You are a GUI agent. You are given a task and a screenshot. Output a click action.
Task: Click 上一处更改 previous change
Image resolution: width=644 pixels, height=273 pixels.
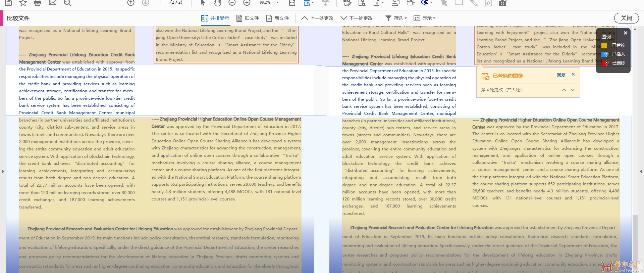pos(317,18)
